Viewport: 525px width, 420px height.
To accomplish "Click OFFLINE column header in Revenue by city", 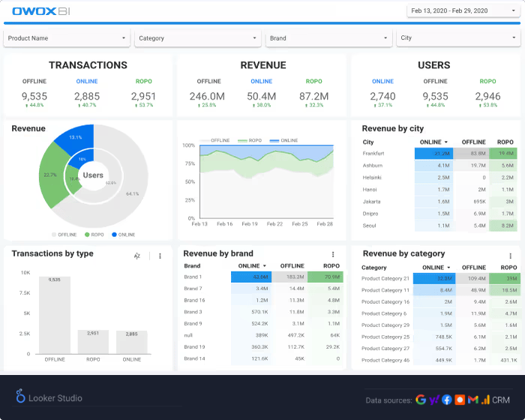I will (x=473, y=142).
